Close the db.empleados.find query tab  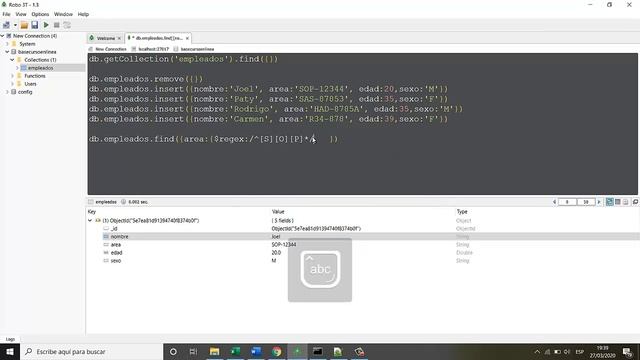(x=187, y=38)
